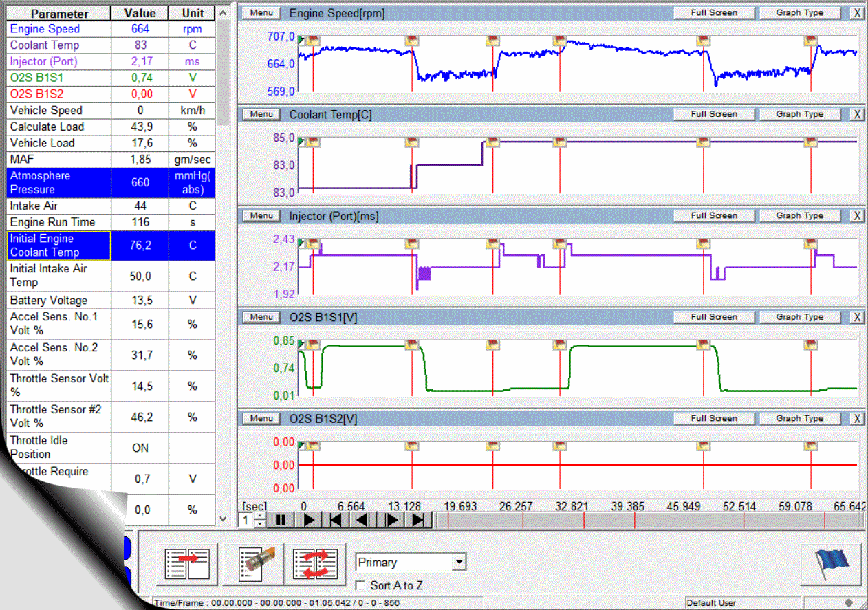The height and width of the screenshot is (610, 868).
Task: Increase the playback speed stepper value
Action: [x=259, y=517]
